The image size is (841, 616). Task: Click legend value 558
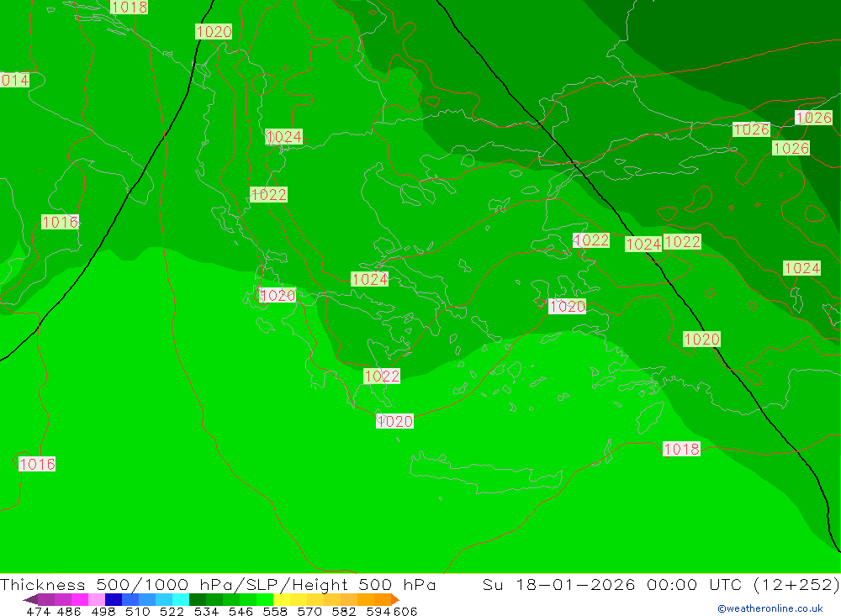[x=275, y=611]
